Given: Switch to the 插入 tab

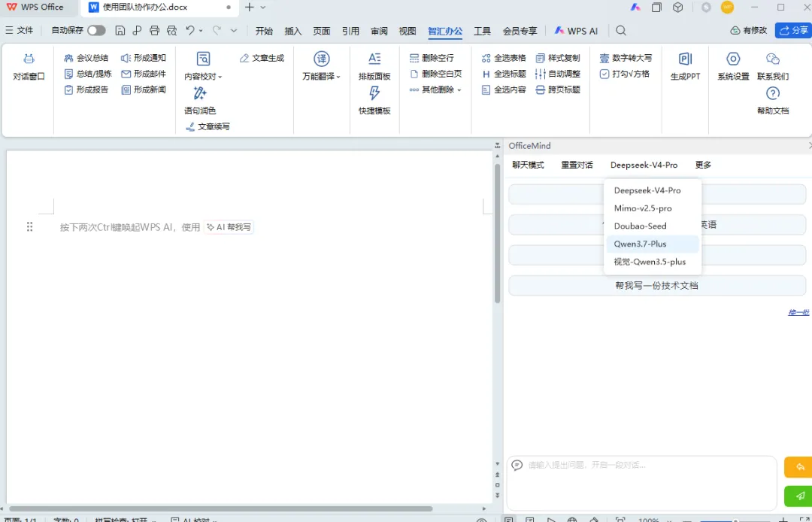Looking at the screenshot, I should (292, 31).
